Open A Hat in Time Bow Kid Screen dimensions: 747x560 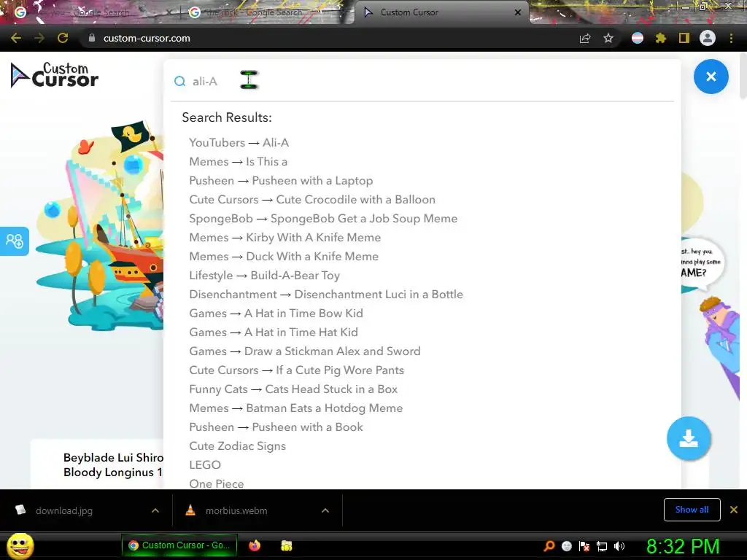(276, 314)
